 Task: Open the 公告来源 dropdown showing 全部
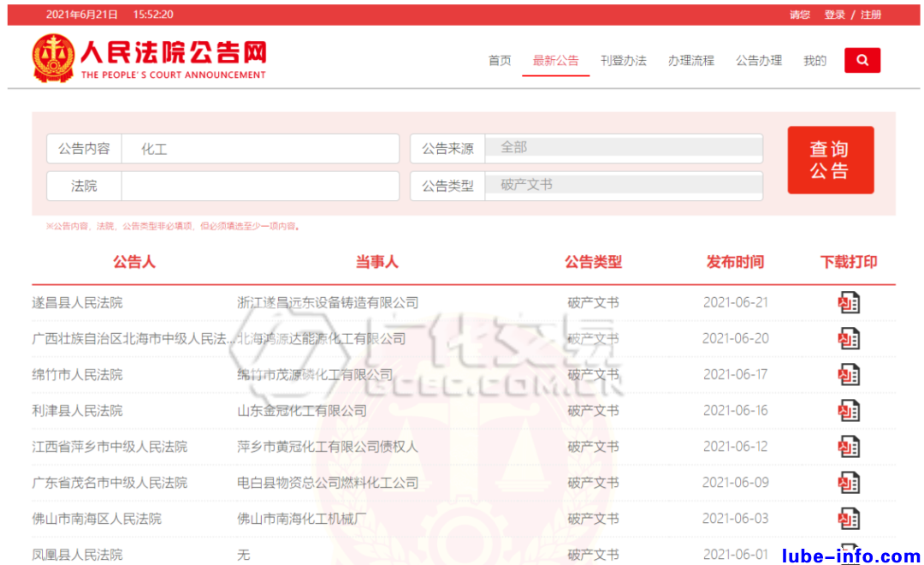pos(623,148)
